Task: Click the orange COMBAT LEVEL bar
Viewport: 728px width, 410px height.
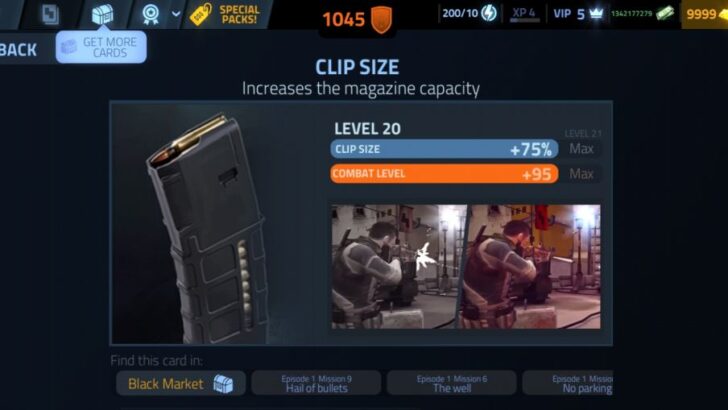Action: 444,174
